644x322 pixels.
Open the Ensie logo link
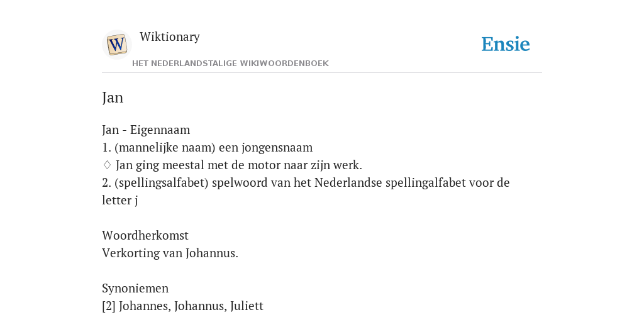[506, 44]
